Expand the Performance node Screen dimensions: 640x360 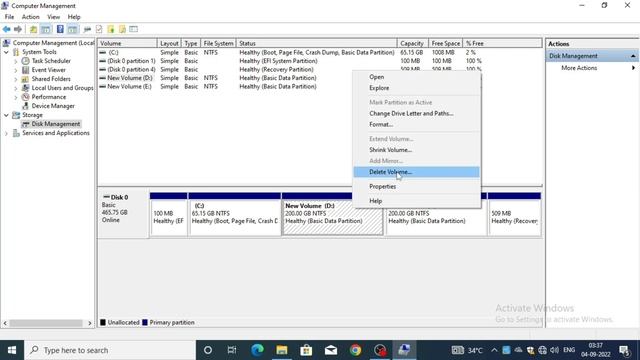(x=16, y=97)
